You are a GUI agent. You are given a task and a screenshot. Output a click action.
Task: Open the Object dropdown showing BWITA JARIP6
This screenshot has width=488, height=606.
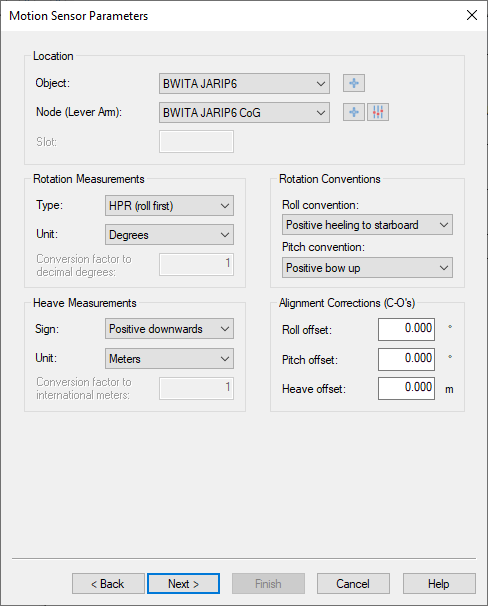point(244,83)
